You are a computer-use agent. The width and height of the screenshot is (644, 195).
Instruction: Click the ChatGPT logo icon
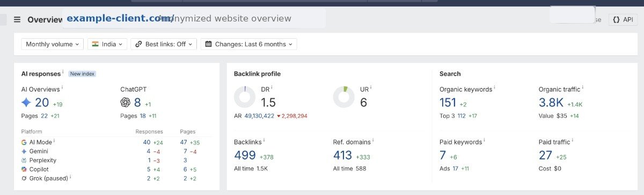click(x=126, y=102)
